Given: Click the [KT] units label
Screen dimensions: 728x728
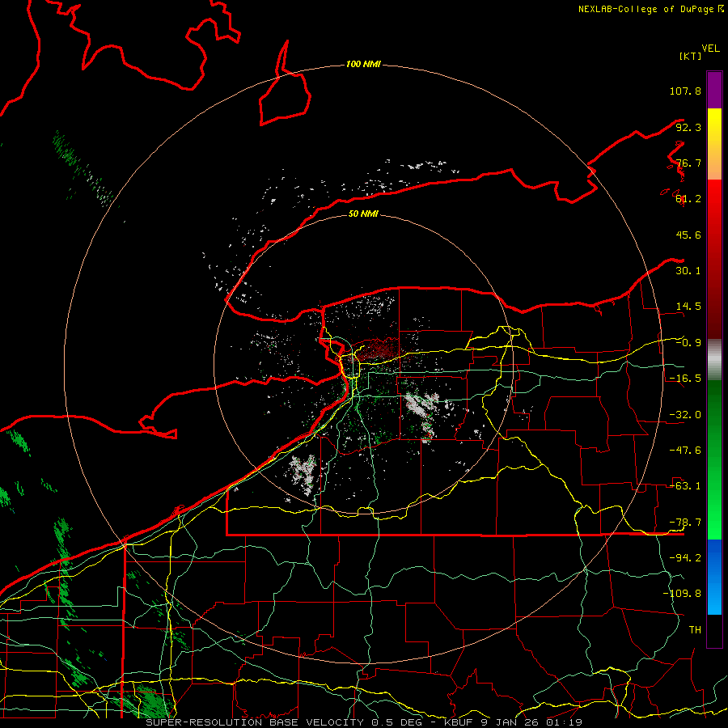Looking at the screenshot, I should (690, 56).
